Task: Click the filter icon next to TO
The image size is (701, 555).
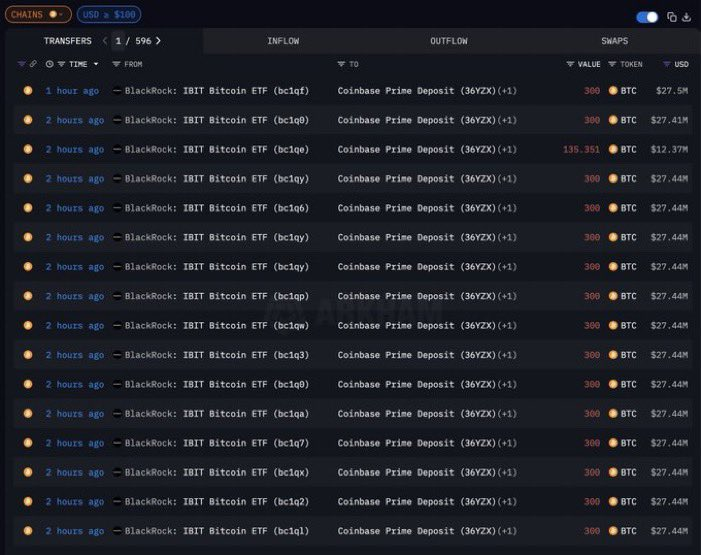Action: [341, 64]
